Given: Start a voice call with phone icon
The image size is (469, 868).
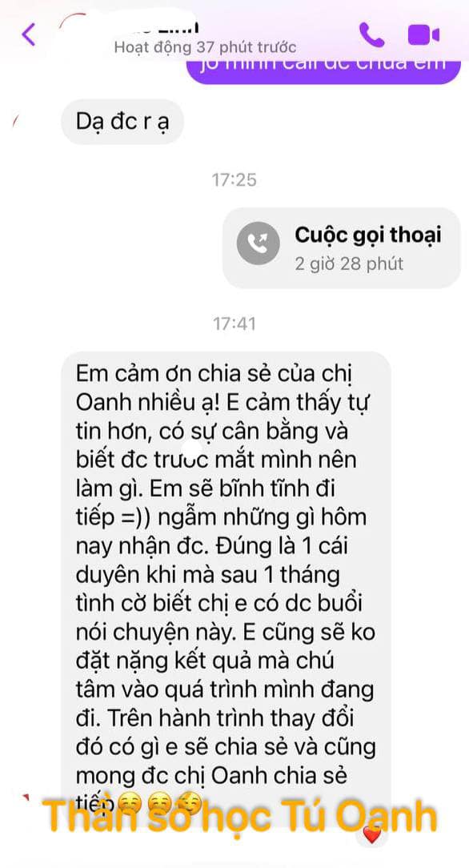Looking at the screenshot, I should [371, 35].
